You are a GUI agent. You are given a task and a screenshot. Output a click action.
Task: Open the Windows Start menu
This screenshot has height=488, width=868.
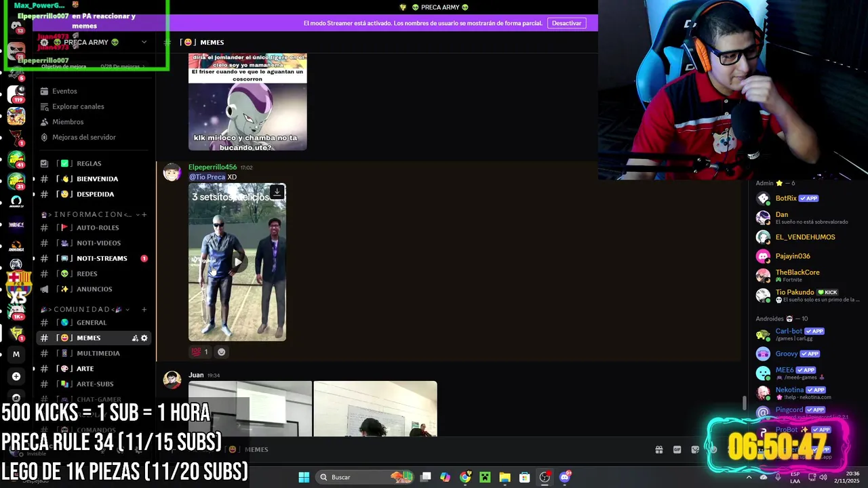[304, 477]
